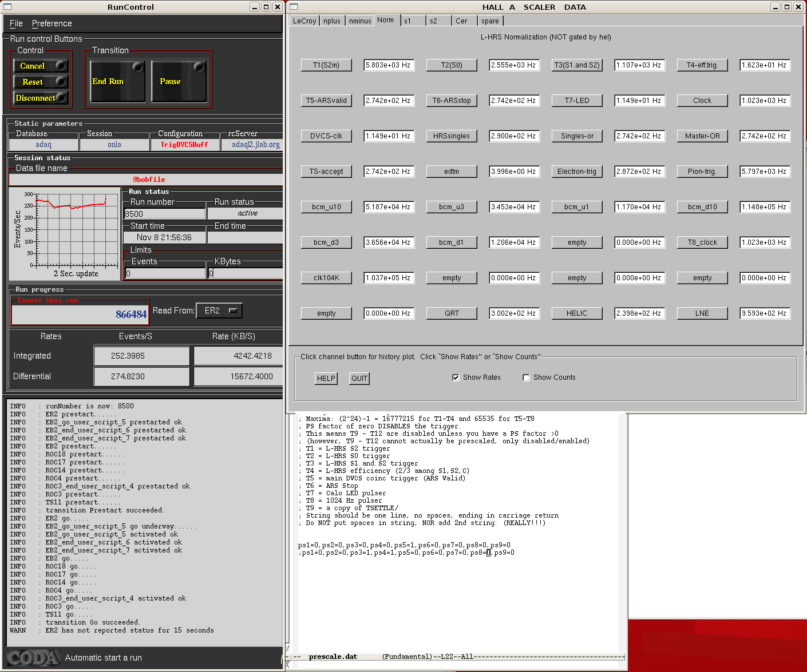Click the bcm_d3 channel button

click(326, 242)
